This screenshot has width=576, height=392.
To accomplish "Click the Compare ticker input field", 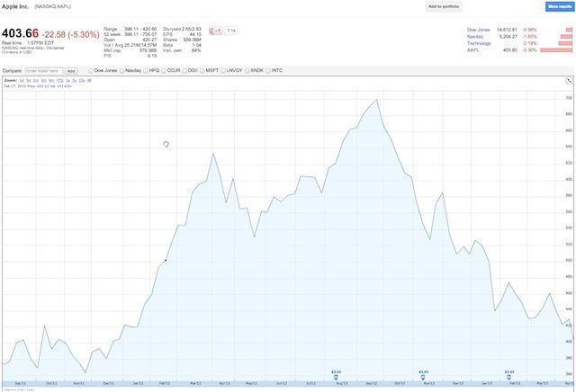I will (43, 70).
